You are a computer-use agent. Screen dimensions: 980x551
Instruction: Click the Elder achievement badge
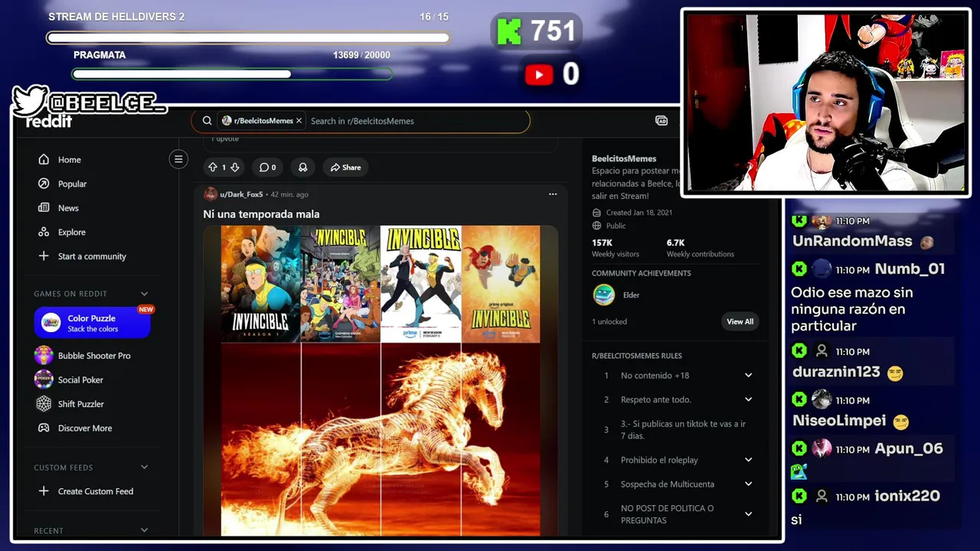click(x=604, y=295)
